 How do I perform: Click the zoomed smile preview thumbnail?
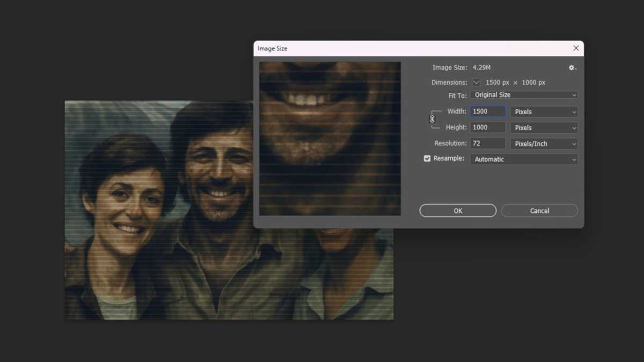(x=330, y=138)
